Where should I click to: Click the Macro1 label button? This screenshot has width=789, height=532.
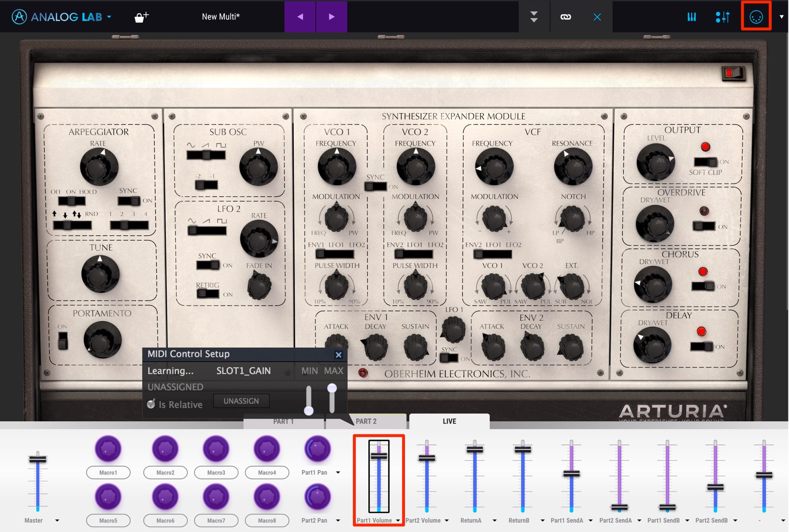coord(108,472)
